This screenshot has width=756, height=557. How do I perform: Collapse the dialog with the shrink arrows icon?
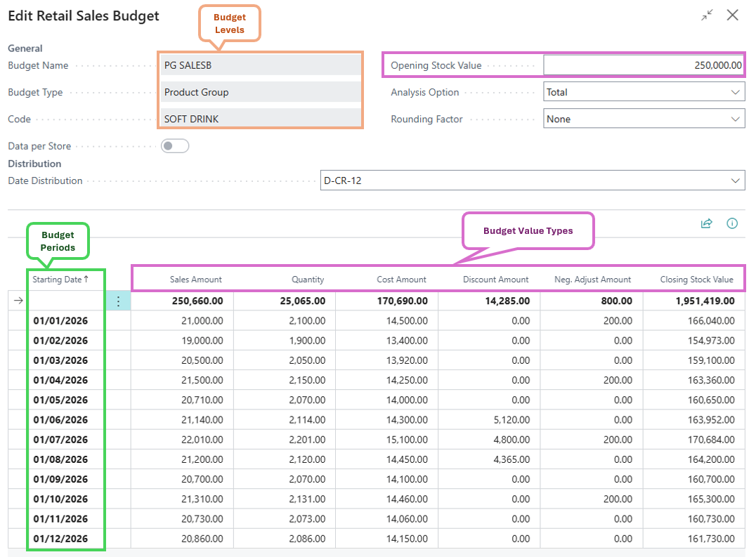(707, 15)
